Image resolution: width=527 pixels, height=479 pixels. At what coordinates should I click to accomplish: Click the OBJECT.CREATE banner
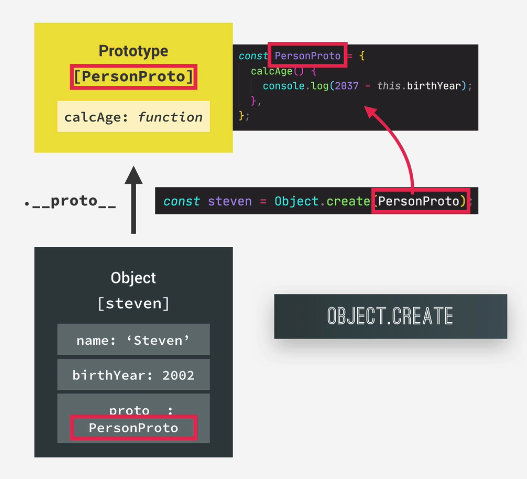(x=390, y=316)
